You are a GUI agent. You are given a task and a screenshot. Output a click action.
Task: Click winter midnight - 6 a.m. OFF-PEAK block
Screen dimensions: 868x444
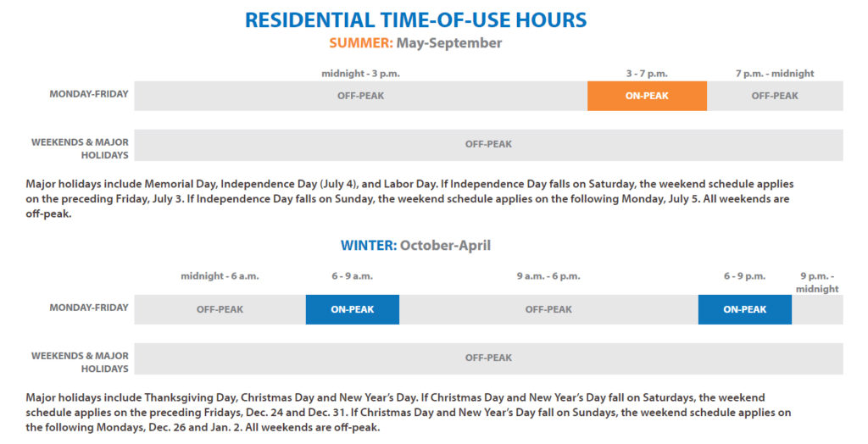[220, 309]
